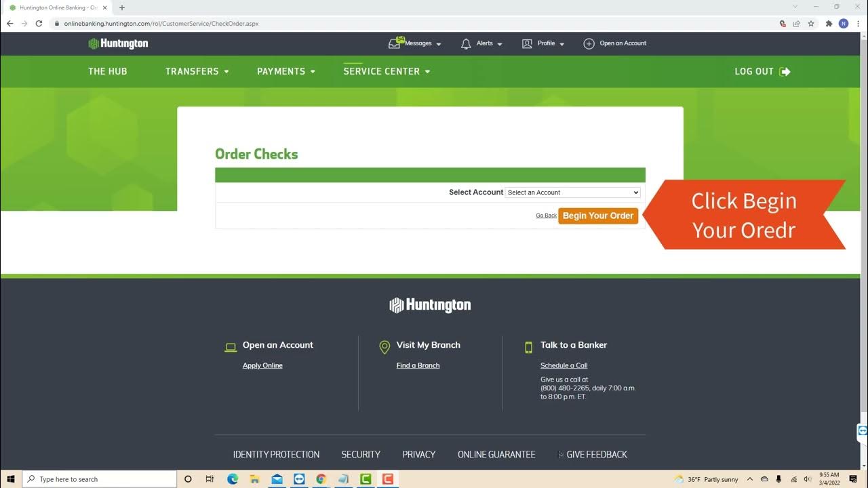The image size is (868, 488).
Task: Click the Log Out arrow icon
Action: click(785, 71)
